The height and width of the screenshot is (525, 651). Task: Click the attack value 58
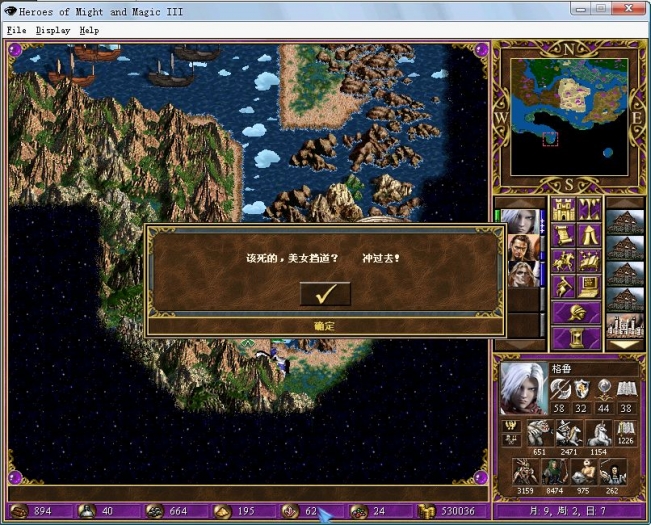[559, 408]
